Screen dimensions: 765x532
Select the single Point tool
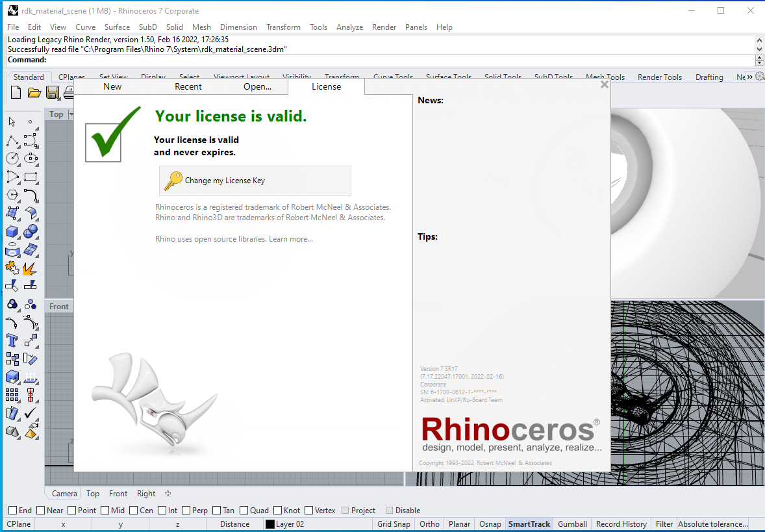31,121
